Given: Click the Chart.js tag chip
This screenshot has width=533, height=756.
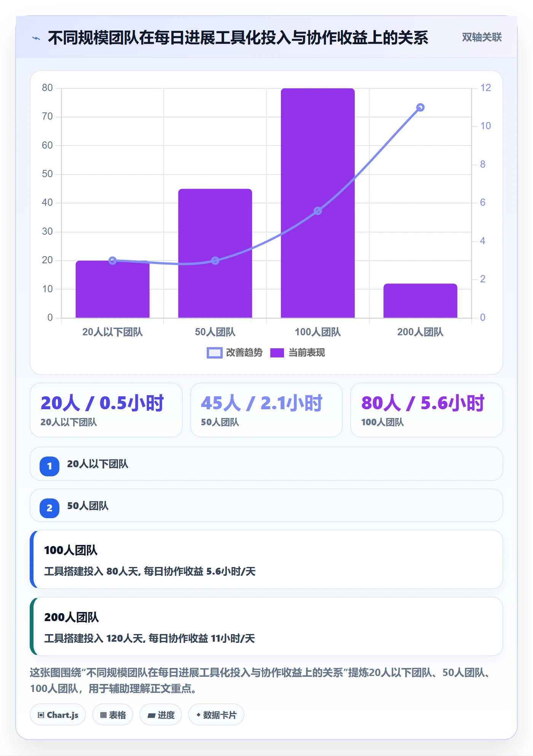Looking at the screenshot, I should [58, 715].
